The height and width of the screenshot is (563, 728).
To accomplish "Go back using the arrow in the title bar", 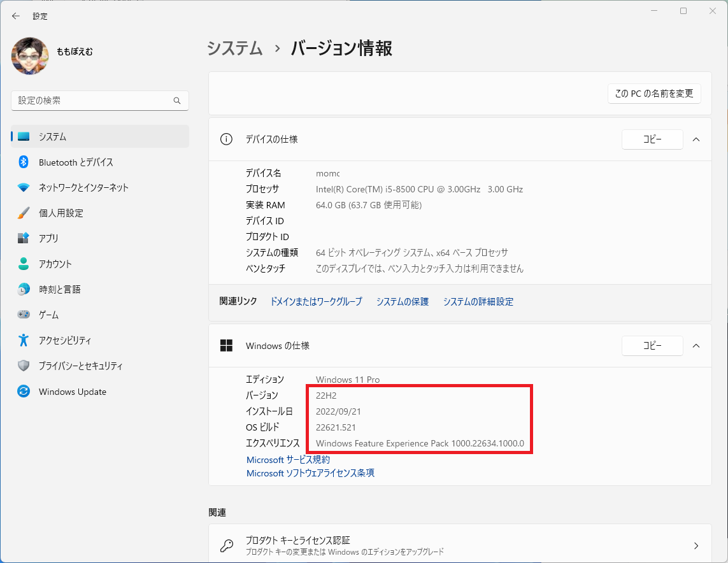I will [x=16, y=17].
